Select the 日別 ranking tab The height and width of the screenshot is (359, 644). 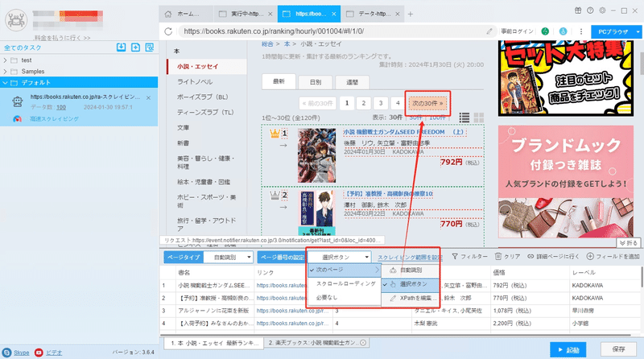[315, 82]
